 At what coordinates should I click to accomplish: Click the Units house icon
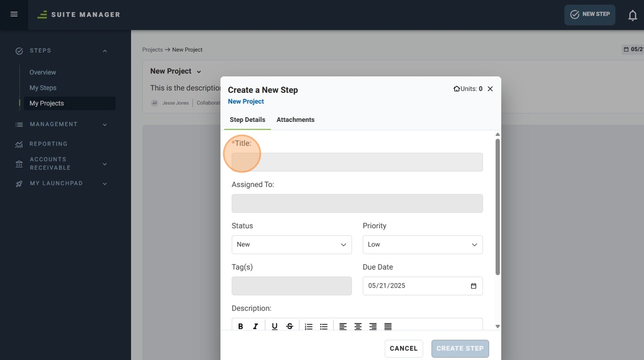click(457, 89)
